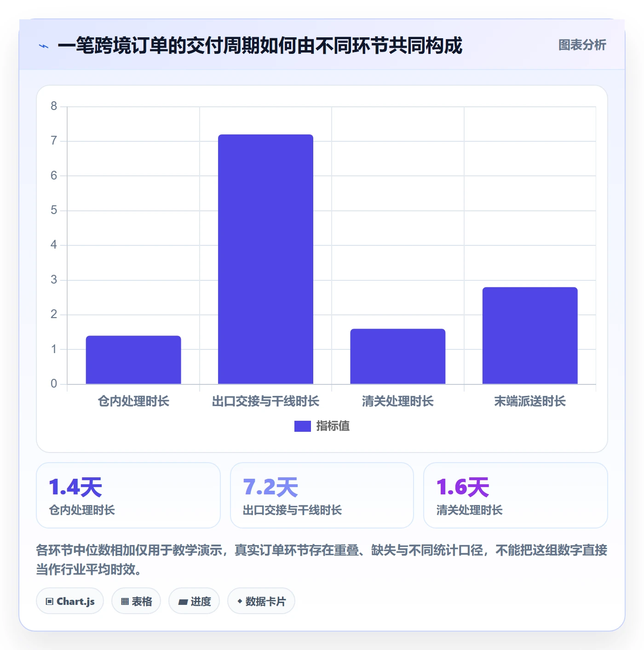Image resolution: width=644 pixels, height=650 pixels.
Task: Select the 仓内处理时长 bar in the chart
Action: 133,360
